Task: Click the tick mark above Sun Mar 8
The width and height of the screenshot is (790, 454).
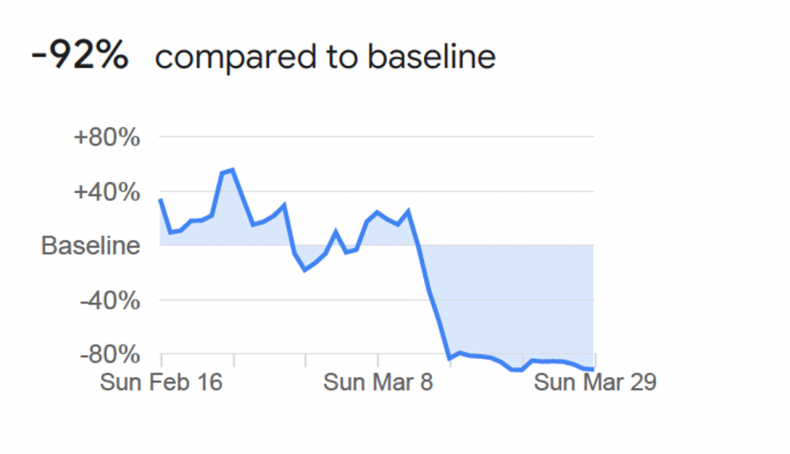Action: 378,360
